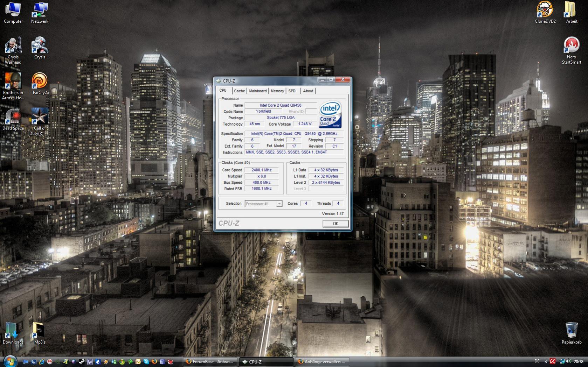The image size is (588, 367).
Task: Click CPU-Z taskbar button
Action: [266, 362]
